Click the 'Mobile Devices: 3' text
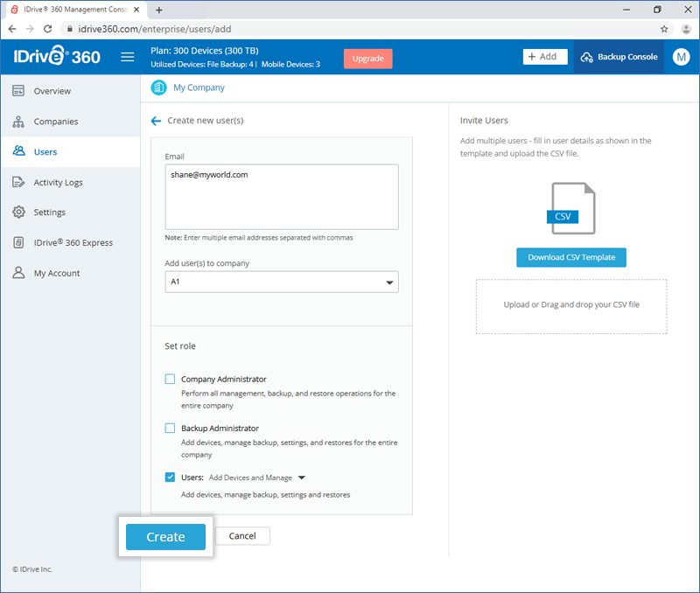Screen dimensions: 700x593 coord(290,64)
